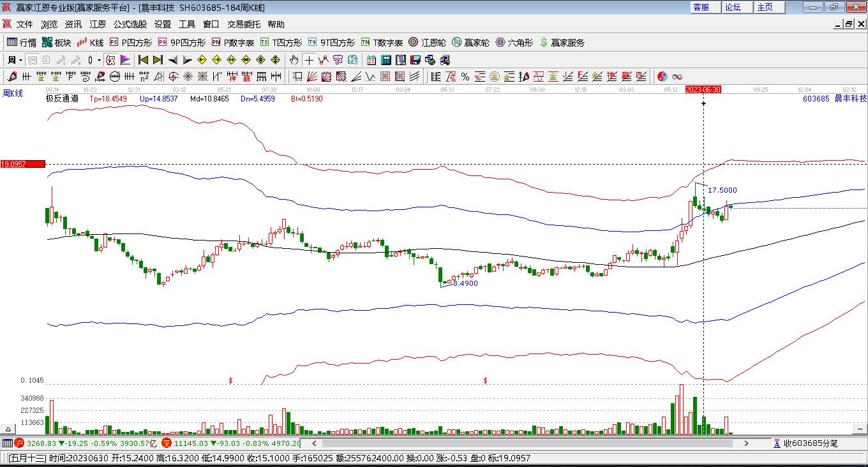Toggle the crosshair cursor button

309,60
